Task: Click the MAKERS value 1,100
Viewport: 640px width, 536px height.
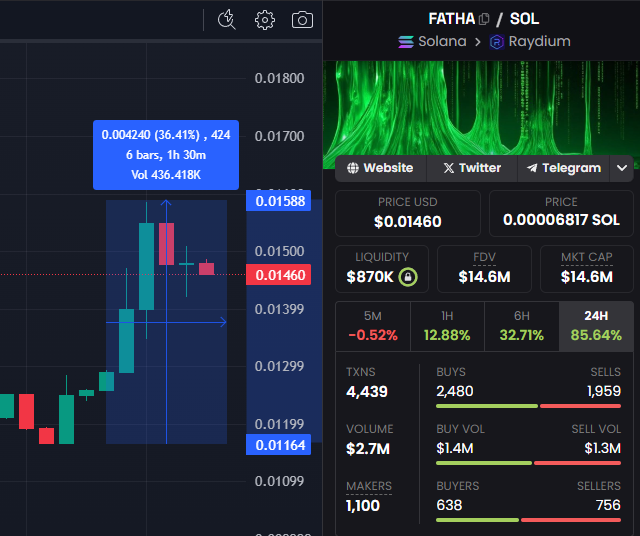Action: coord(363,506)
